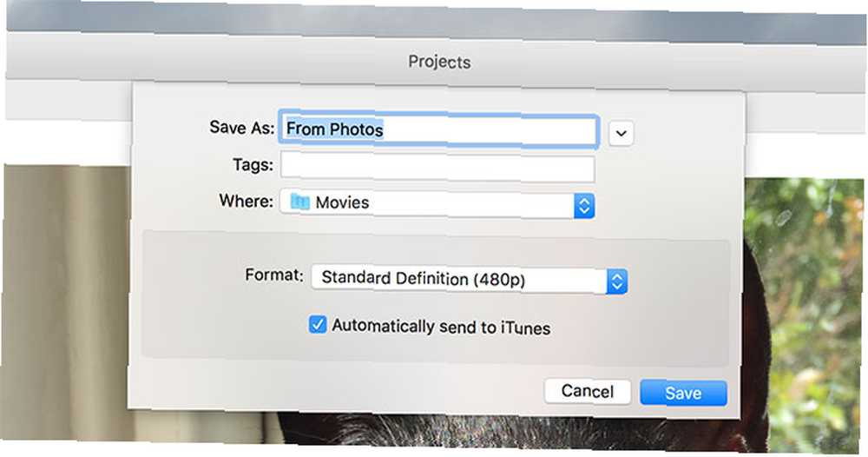868x457 pixels.
Task: Click the empty Tags input field
Action: point(437,168)
